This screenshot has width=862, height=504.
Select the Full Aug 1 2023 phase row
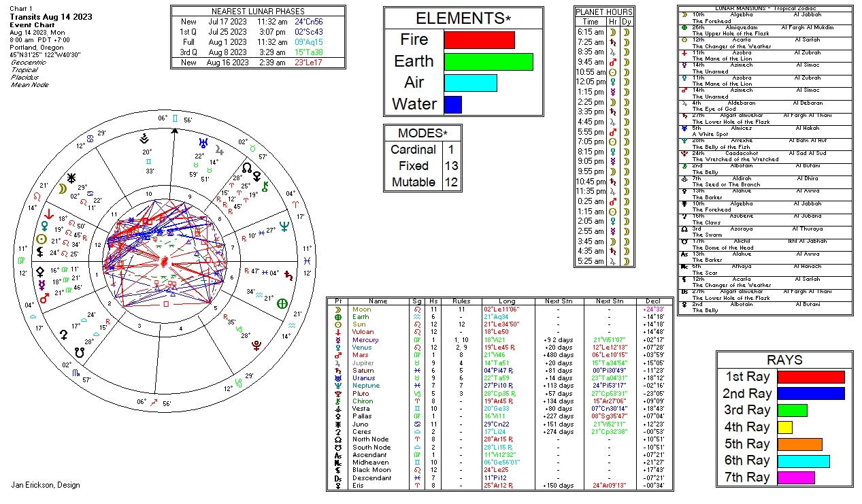258,41
